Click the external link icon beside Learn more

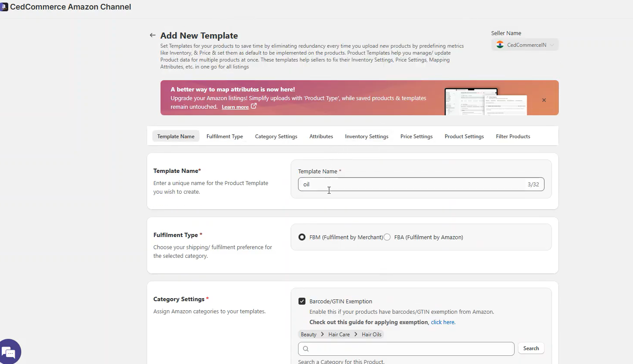tap(254, 106)
